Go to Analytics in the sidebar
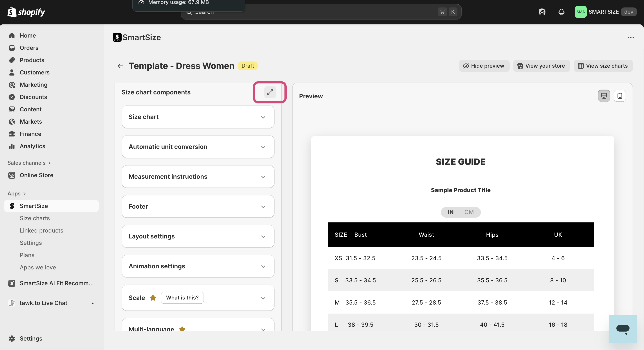 coord(32,146)
